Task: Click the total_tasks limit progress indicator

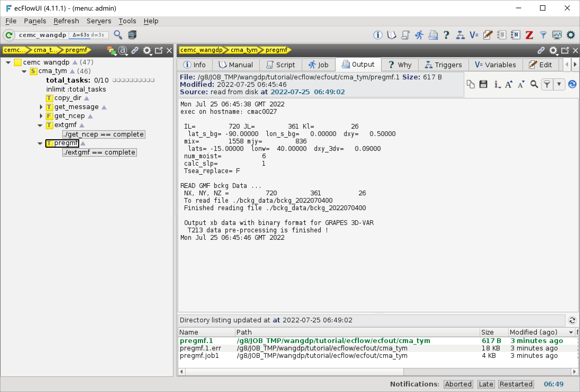Action: tap(133, 80)
